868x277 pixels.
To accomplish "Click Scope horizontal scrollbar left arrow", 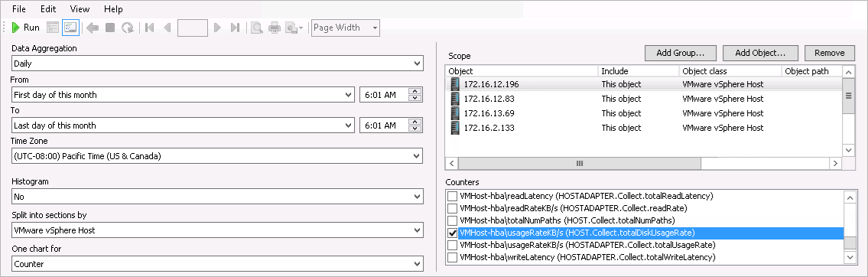I will coord(452,164).
